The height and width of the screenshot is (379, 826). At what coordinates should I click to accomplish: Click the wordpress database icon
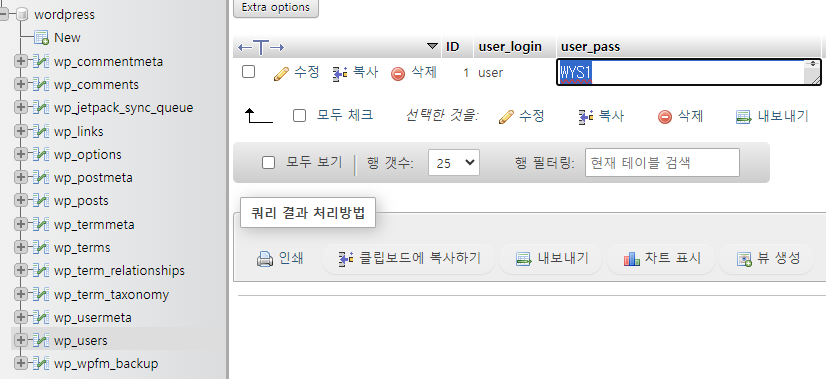point(23,15)
